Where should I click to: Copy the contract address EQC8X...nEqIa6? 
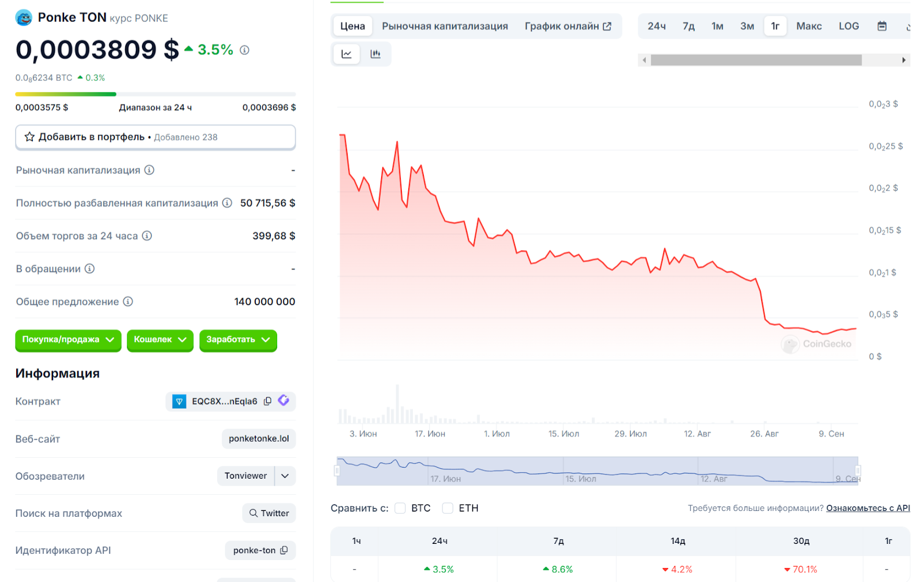click(x=267, y=401)
